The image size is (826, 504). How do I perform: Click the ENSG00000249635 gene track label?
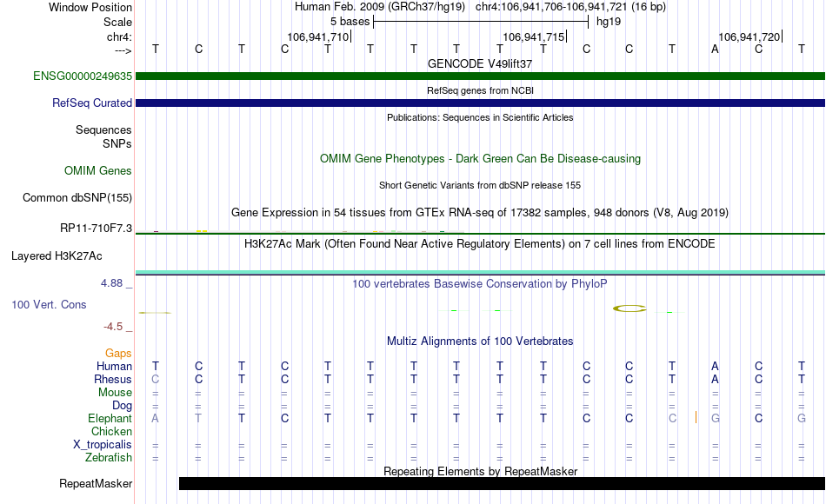pyautogui.click(x=83, y=76)
